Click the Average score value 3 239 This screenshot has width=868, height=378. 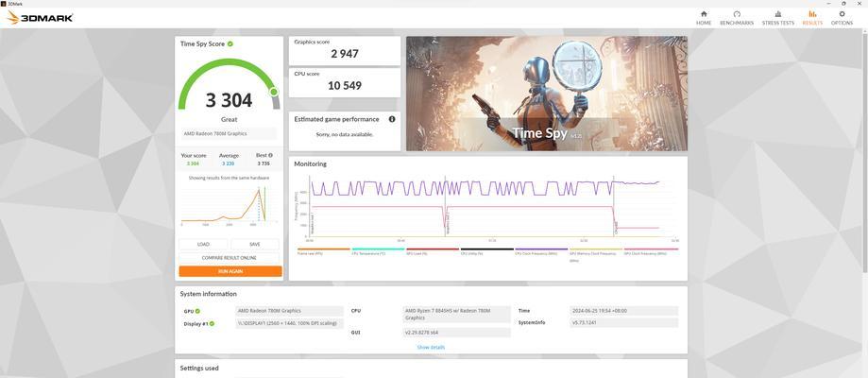(228, 163)
